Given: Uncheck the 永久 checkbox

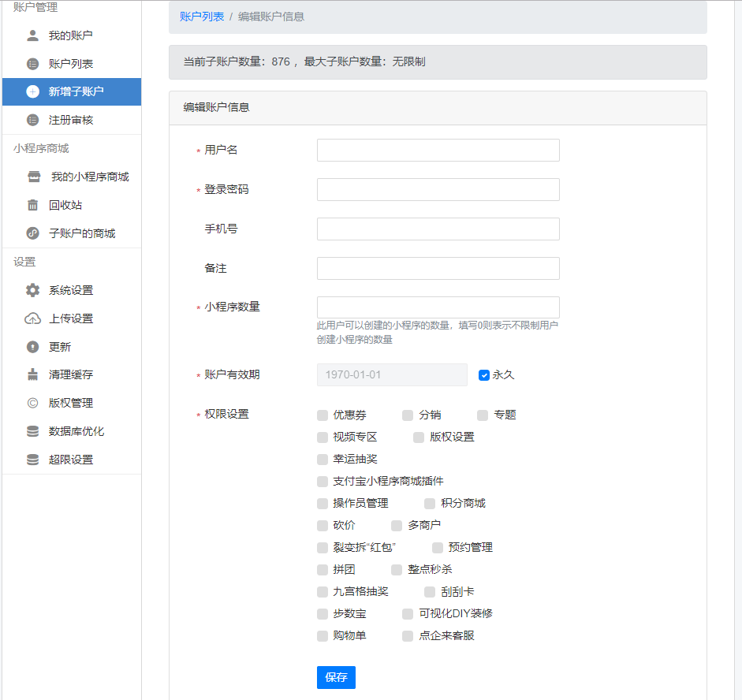Looking at the screenshot, I should click(483, 374).
